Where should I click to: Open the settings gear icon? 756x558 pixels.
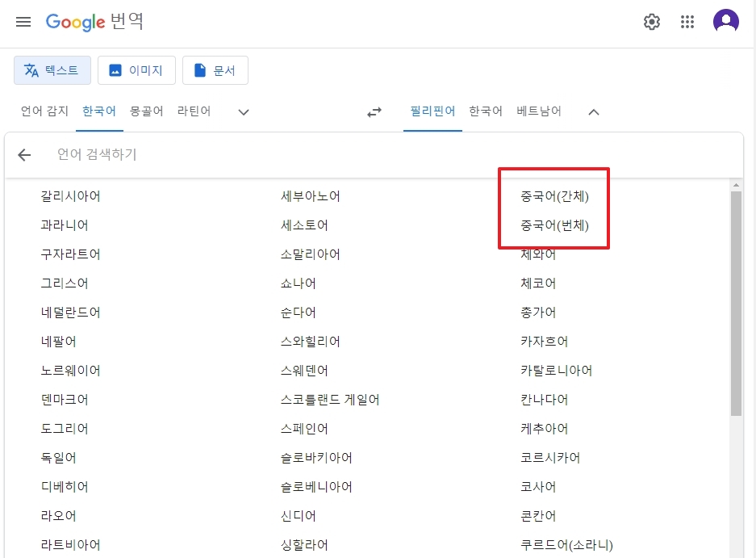(651, 22)
